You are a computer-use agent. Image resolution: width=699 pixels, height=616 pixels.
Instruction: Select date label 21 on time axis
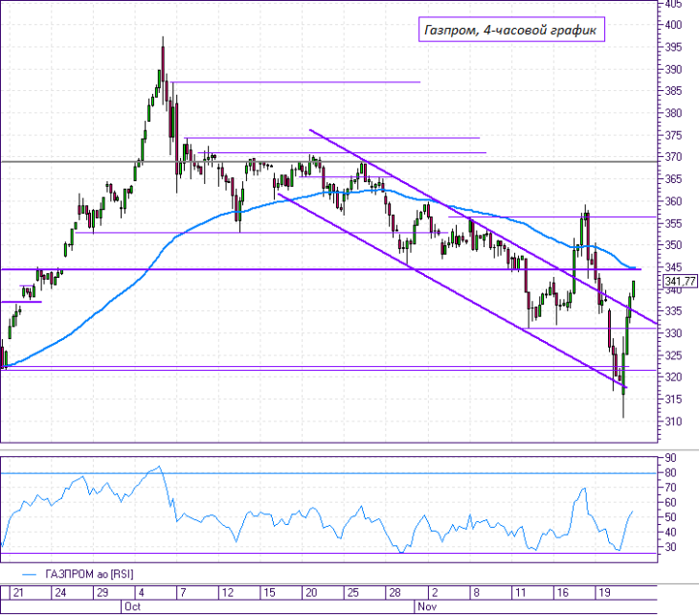(18, 593)
